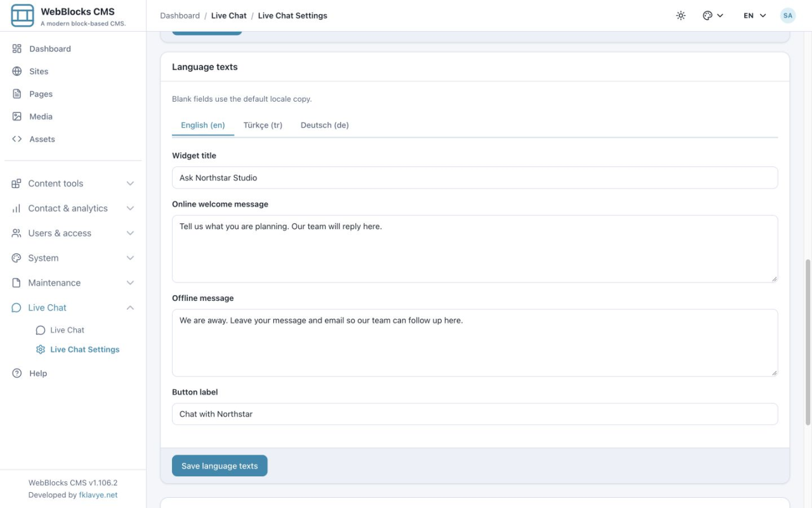Expand the Contact & analytics chevron
Screen dimensions: 812x508
(x=130, y=208)
